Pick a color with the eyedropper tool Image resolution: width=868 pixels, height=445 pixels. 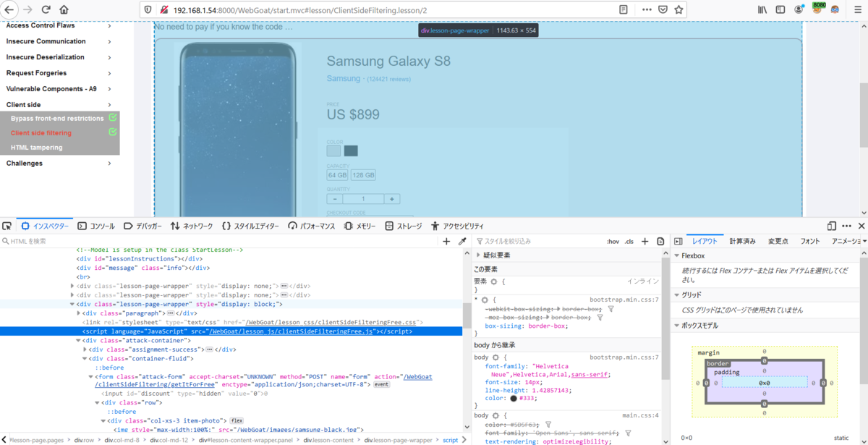462,241
